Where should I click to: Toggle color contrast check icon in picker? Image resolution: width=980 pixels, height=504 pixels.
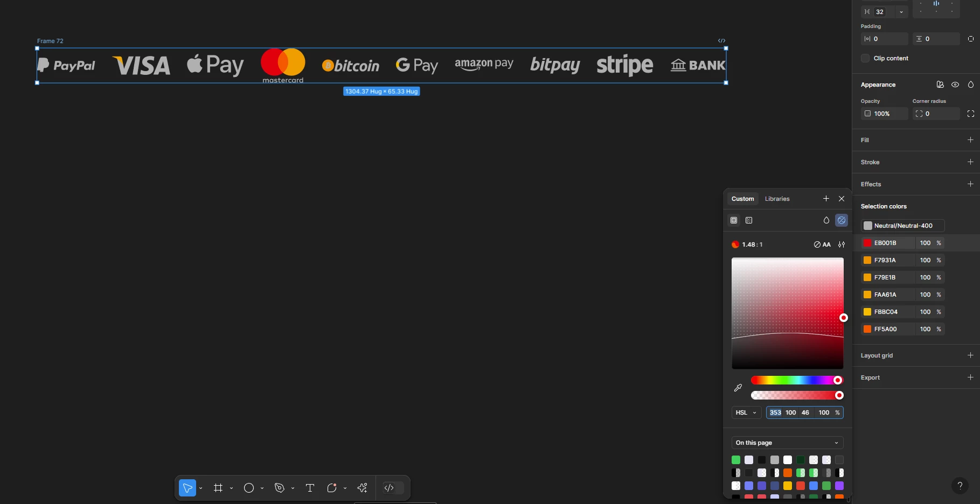point(842,220)
